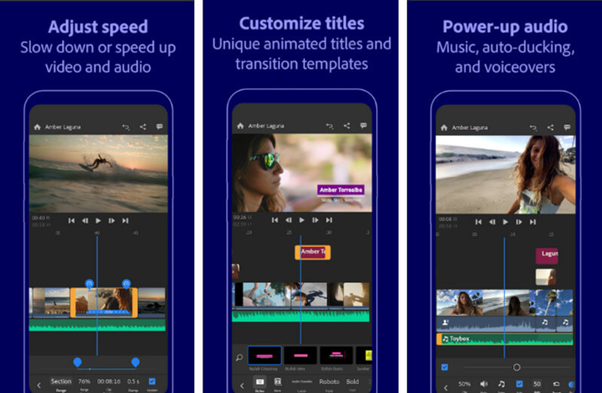
Task: Tap the home icon in Adjust speed phone
Action: [x=37, y=127]
